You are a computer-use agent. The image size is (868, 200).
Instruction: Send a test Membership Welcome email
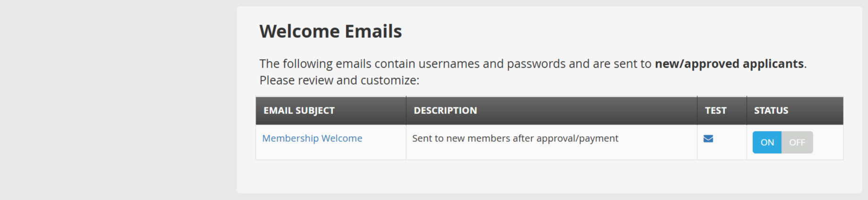(x=708, y=139)
